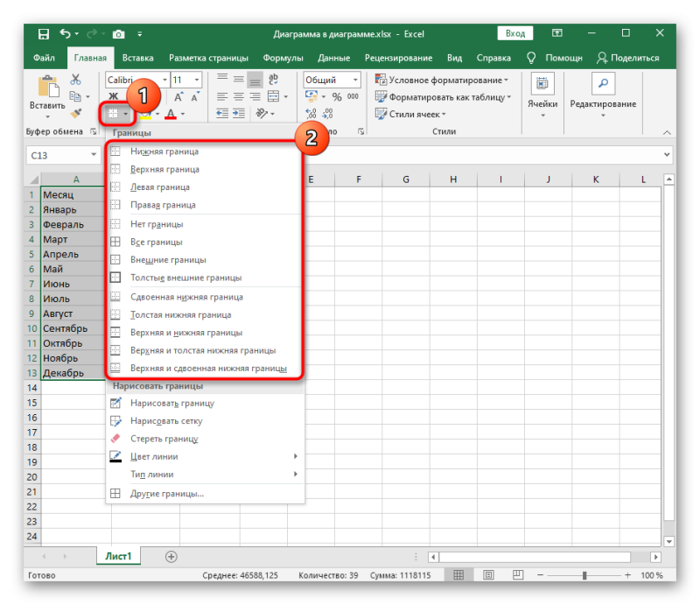Toggle bottom vertical alignment
This screenshot has height=605, width=700.
[255, 80]
